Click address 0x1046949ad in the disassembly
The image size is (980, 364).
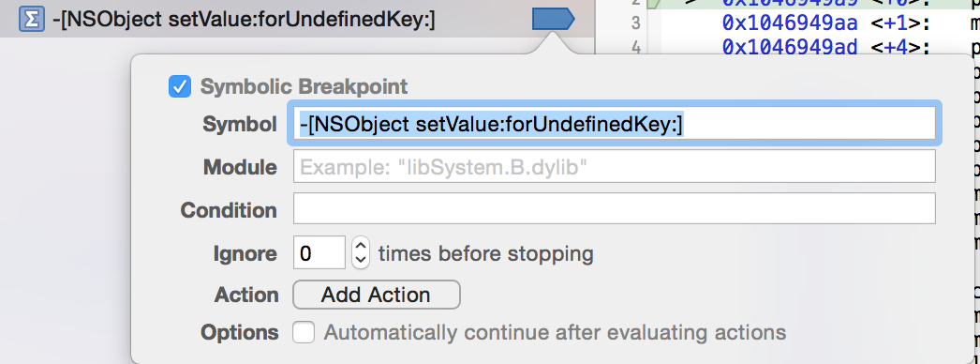click(x=788, y=46)
